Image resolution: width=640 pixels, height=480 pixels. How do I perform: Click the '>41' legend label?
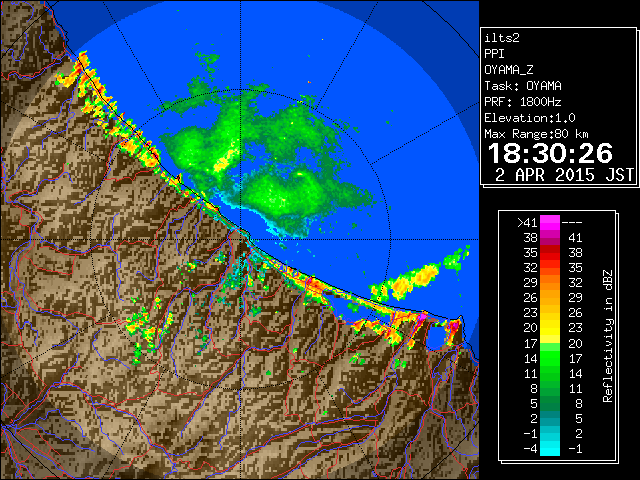(527, 222)
